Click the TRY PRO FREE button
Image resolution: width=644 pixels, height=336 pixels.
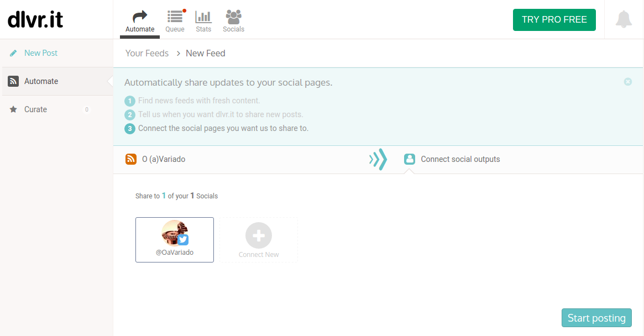click(554, 20)
